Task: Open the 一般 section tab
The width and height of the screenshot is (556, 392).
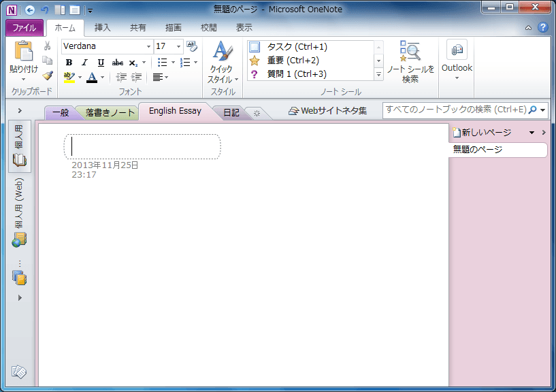Action: point(61,113)
